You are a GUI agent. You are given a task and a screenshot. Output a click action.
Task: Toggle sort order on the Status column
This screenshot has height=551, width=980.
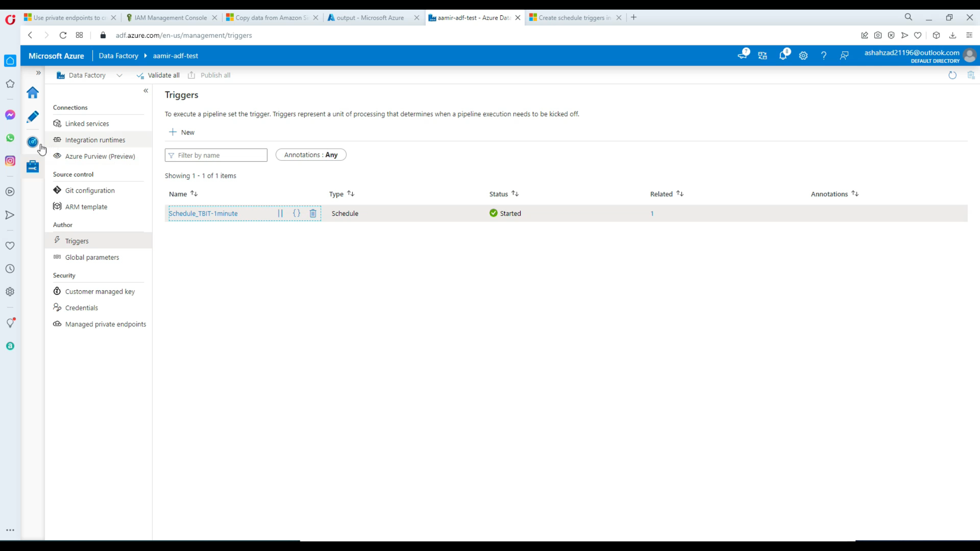pyautogui.click(x=515, y=194)
